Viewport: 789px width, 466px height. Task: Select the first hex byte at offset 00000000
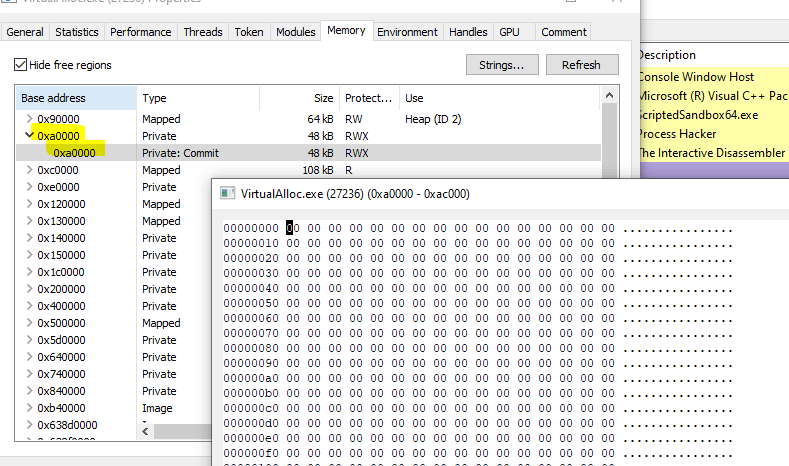click(x=292, y=228)
